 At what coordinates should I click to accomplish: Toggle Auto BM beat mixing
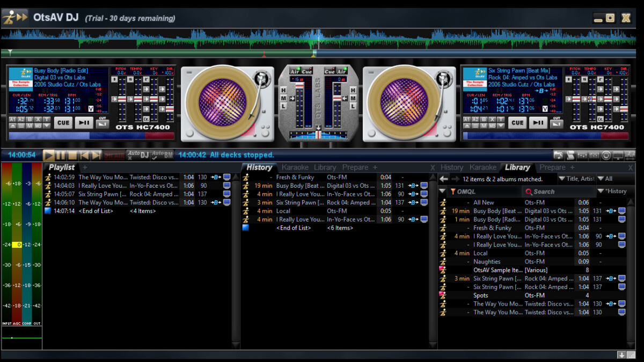click(x=162, y=156)
